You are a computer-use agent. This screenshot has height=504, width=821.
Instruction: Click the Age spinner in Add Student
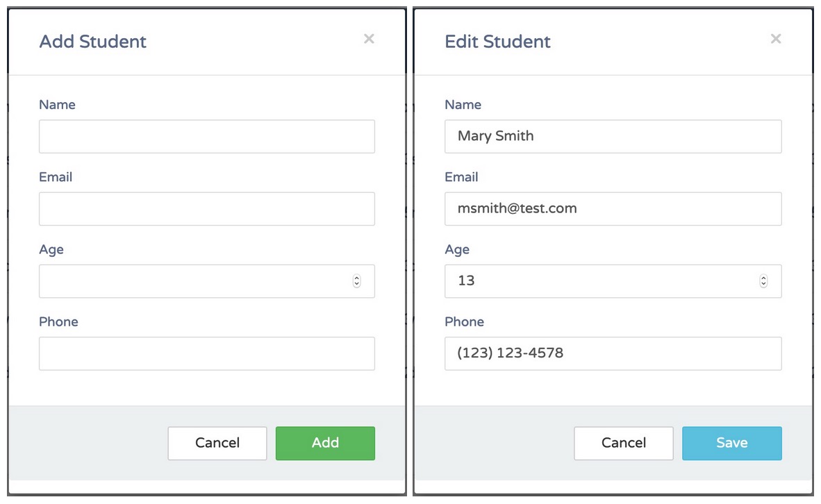pyautogui.click(x=357, y=281)
